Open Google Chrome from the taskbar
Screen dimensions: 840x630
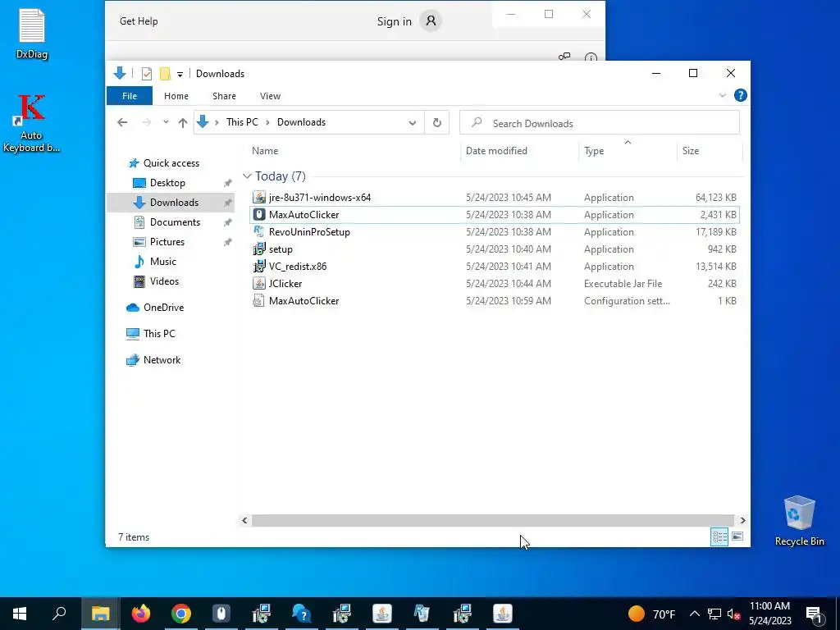pos(181,614)
